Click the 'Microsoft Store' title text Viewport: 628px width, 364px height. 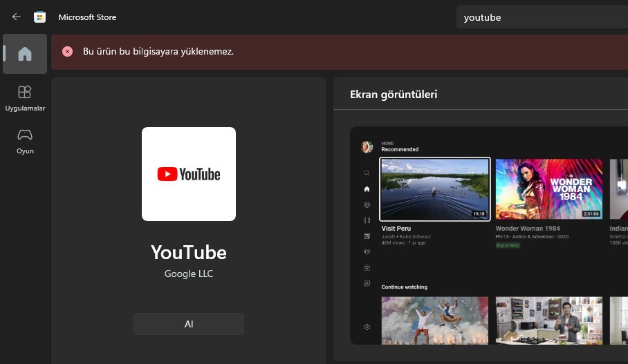click(x=87, y=17)
